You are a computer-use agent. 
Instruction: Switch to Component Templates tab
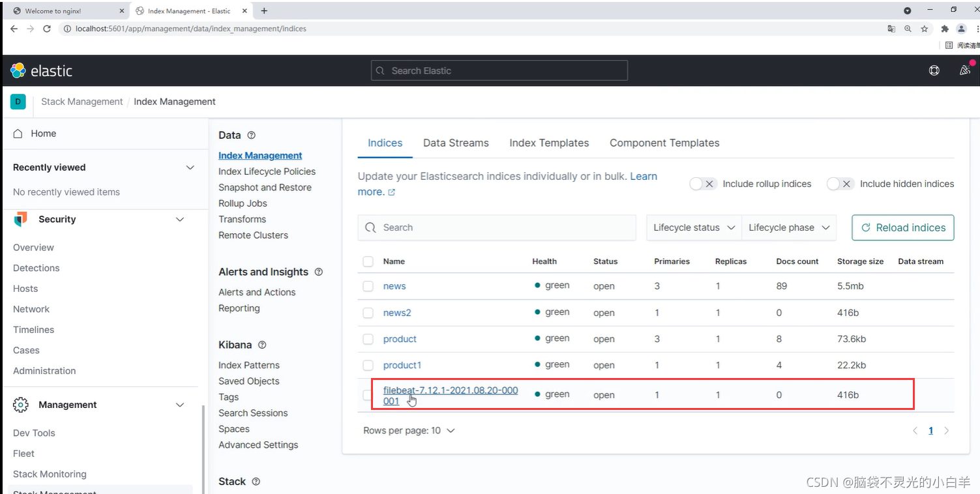[664, 143]
